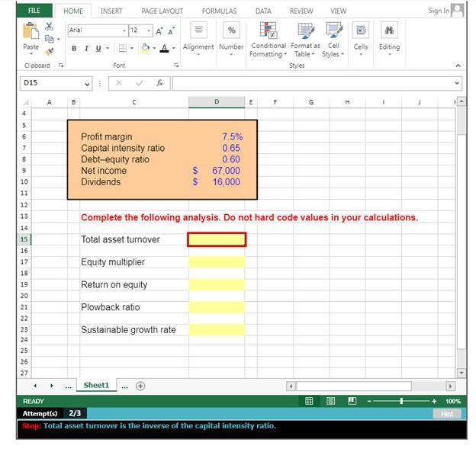
Task: Click the Paste clipboard icon
Action: 31,31
